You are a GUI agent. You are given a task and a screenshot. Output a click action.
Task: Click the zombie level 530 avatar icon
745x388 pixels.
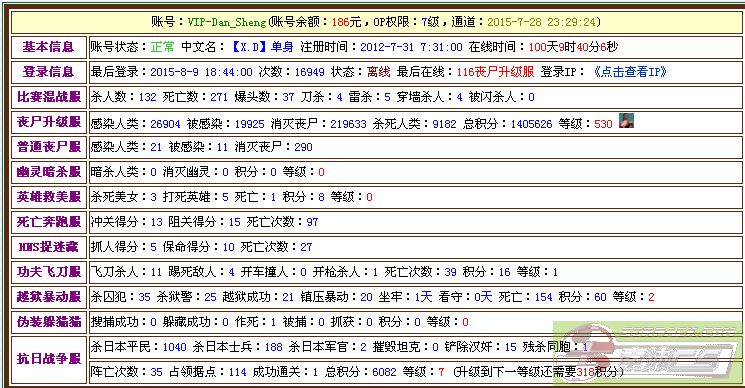626,122
